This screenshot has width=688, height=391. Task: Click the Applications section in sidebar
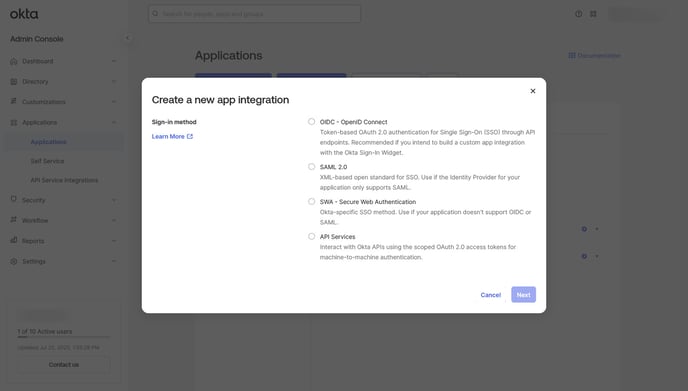click(x=39, y=122)
